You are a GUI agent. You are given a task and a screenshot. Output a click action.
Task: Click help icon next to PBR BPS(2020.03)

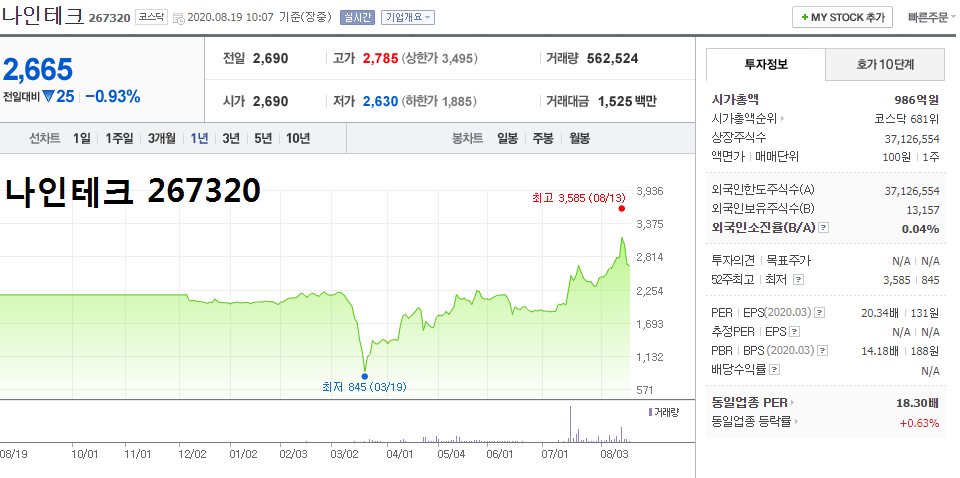click(x=823, y=351)
